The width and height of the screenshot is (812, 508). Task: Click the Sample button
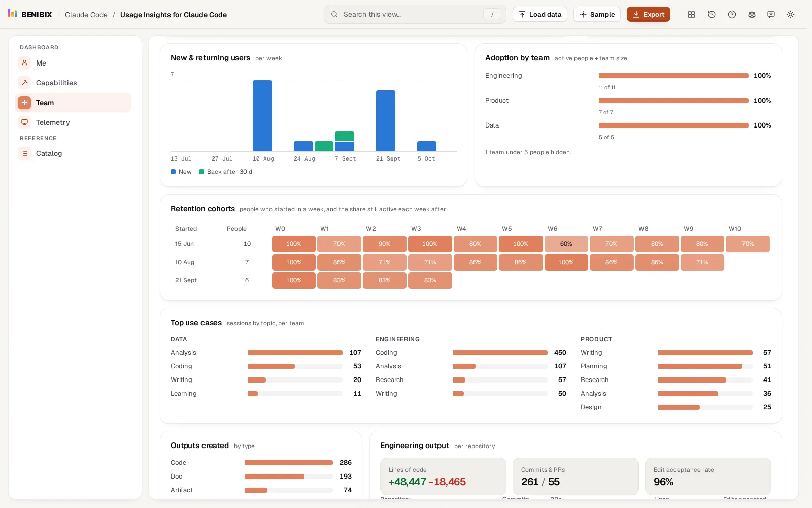click(597, 14)
